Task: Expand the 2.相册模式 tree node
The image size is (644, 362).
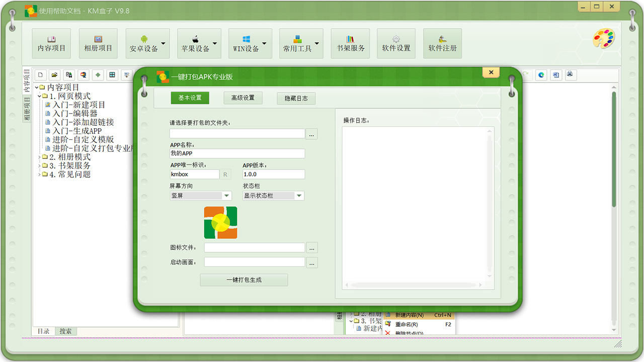Action: click(x=40, y=156)
